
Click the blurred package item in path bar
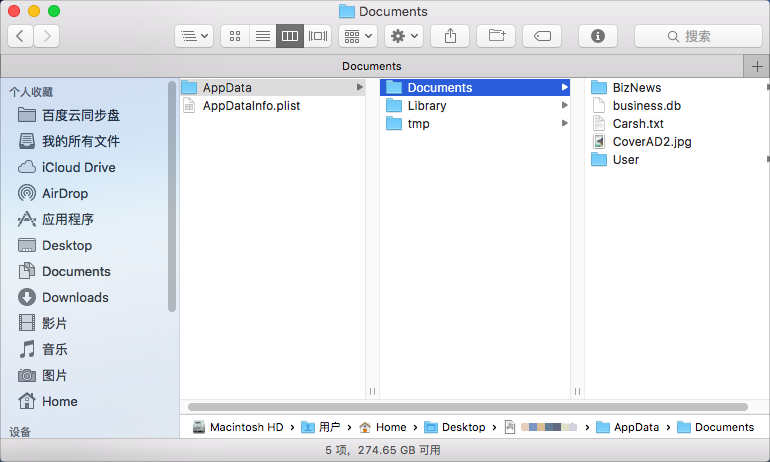(x=541, y=427)
